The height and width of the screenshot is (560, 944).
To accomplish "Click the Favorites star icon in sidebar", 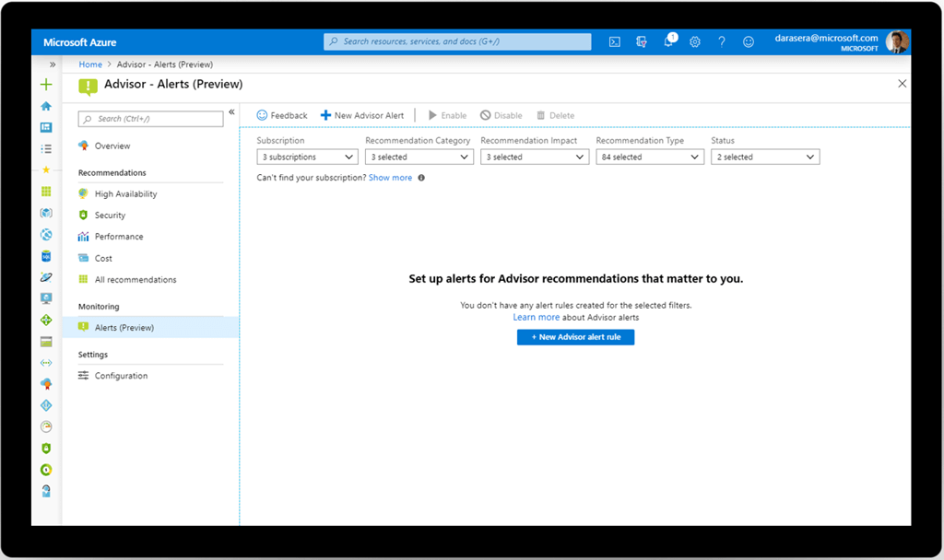I will point(46,169).
